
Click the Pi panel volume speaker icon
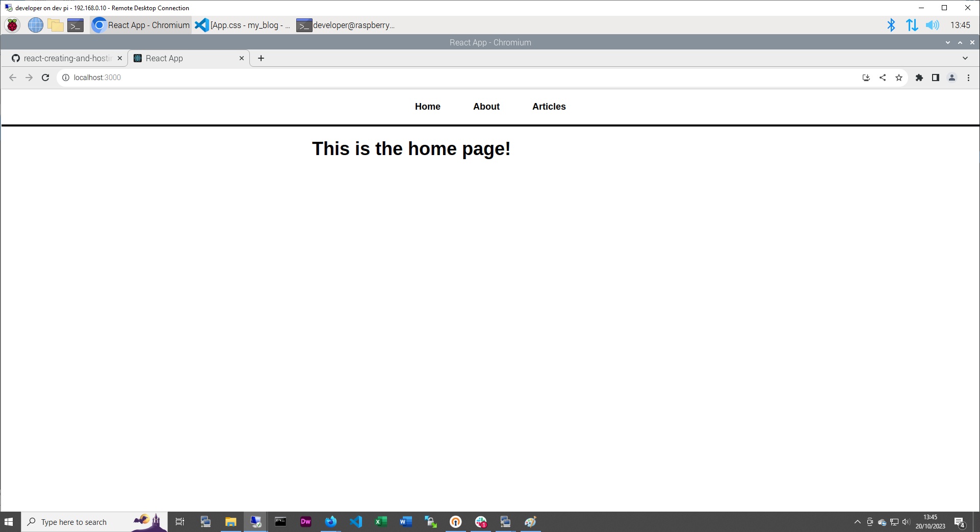(x=932, y=25)
